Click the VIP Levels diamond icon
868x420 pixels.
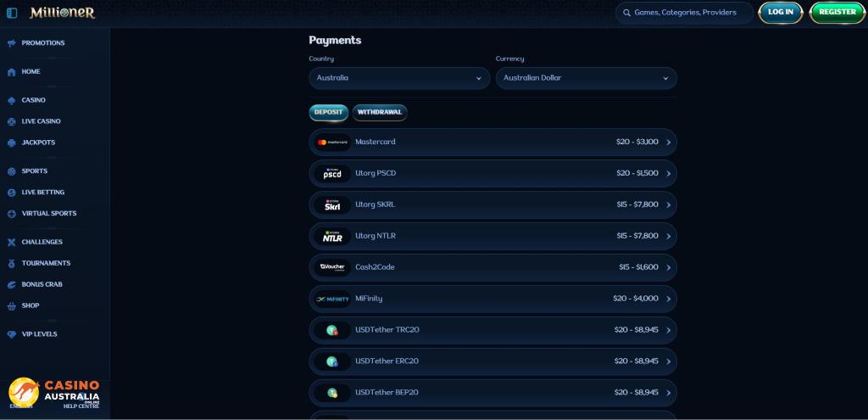(12, 334)
